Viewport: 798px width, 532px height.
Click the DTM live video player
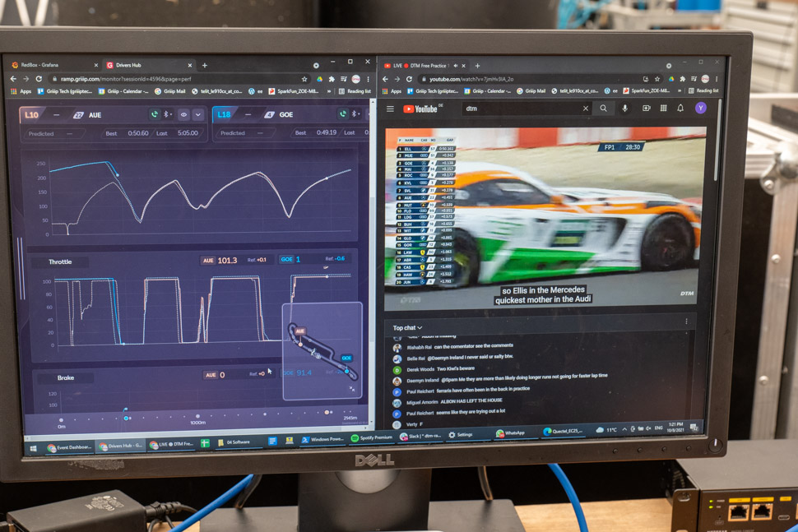(x=545, y=218)
